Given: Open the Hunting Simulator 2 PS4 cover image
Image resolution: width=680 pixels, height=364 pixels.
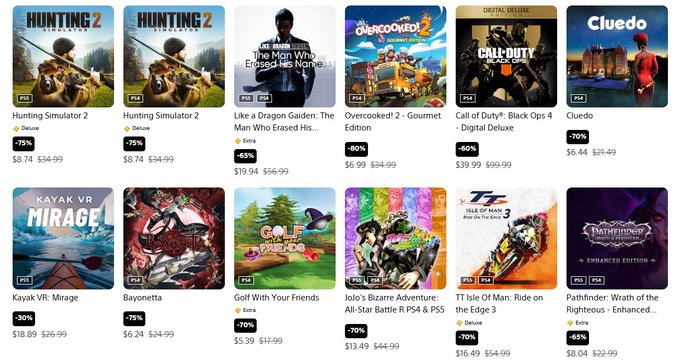Looking at the screenshot, I should 174,56.
